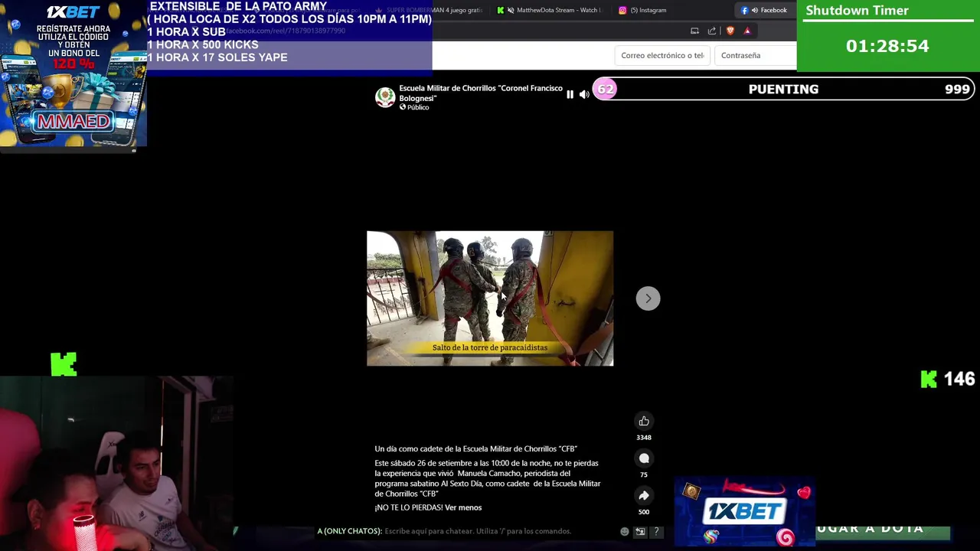Click the green Kick logo beside 146
Image resolution: width=980 pixels, height=551 pixels.
coord(929,379)
